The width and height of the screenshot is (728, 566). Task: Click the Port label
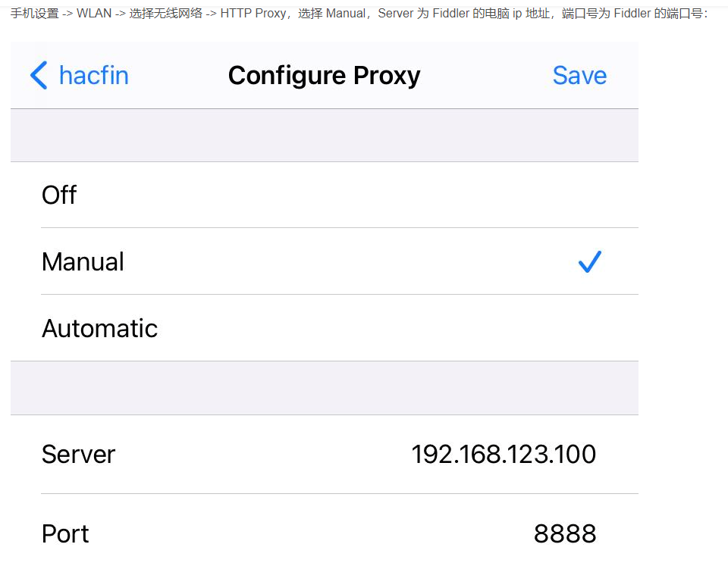65,533
